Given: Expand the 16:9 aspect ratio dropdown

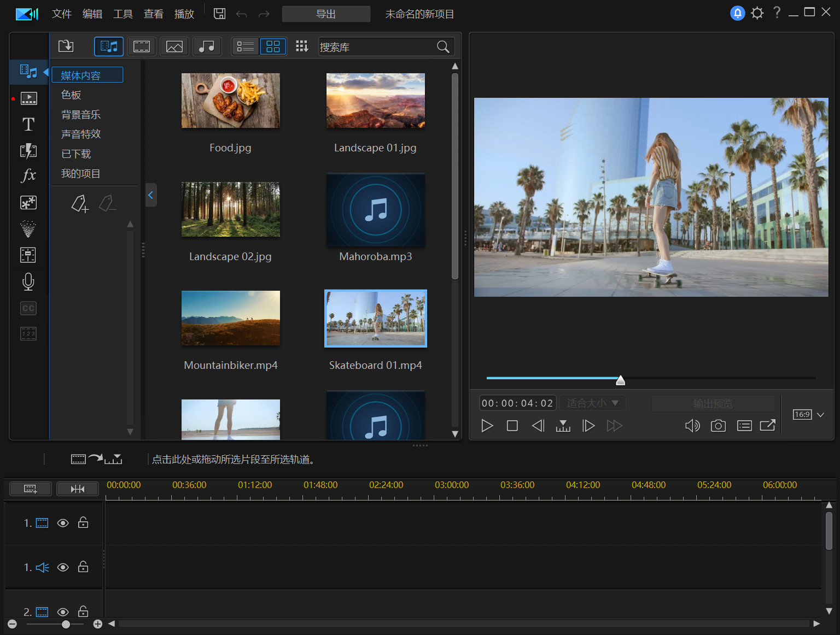Looking at the screenshot, I should (820, 415).
